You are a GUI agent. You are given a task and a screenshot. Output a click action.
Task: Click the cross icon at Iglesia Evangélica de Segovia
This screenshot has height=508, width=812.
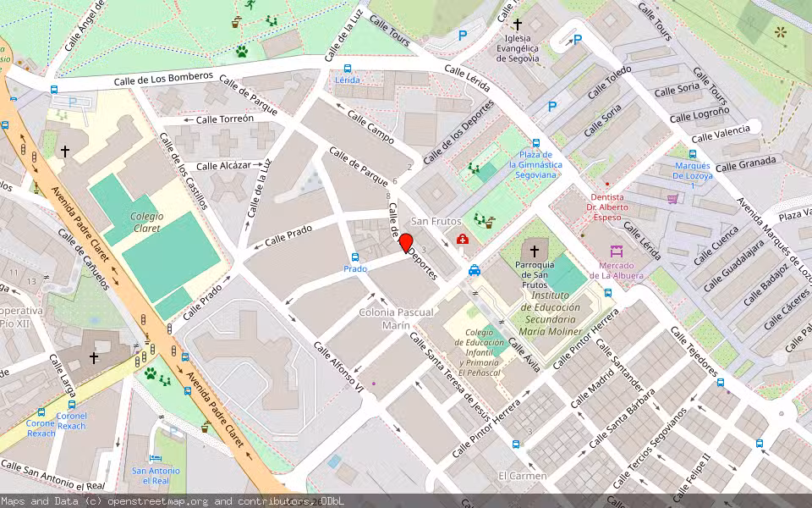[x=518, y=24]
